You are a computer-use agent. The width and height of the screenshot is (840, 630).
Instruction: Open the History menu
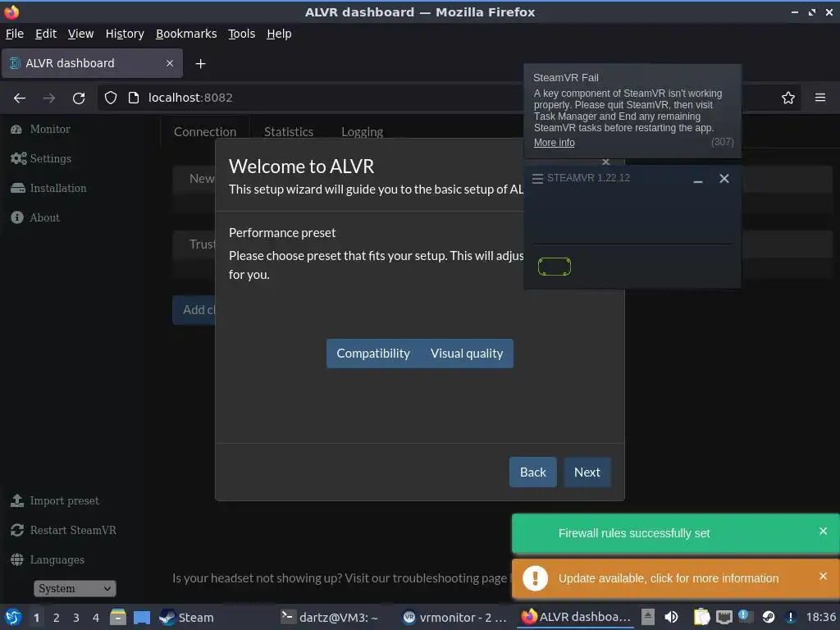coord(125,34)
